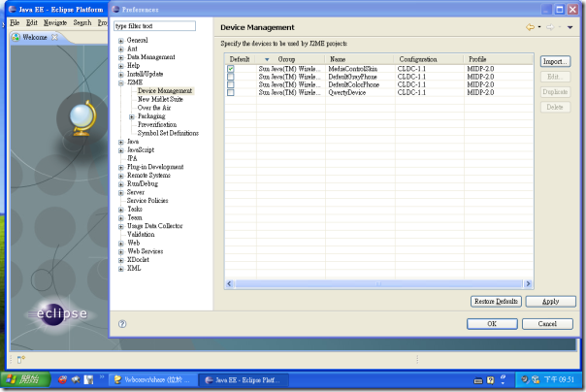Click the forward navigation arrow icon
The image size is (586, 392).
coord(550,27)
